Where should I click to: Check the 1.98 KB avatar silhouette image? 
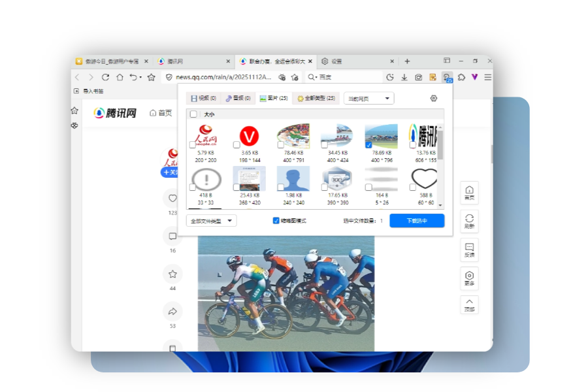click(280, 188)
